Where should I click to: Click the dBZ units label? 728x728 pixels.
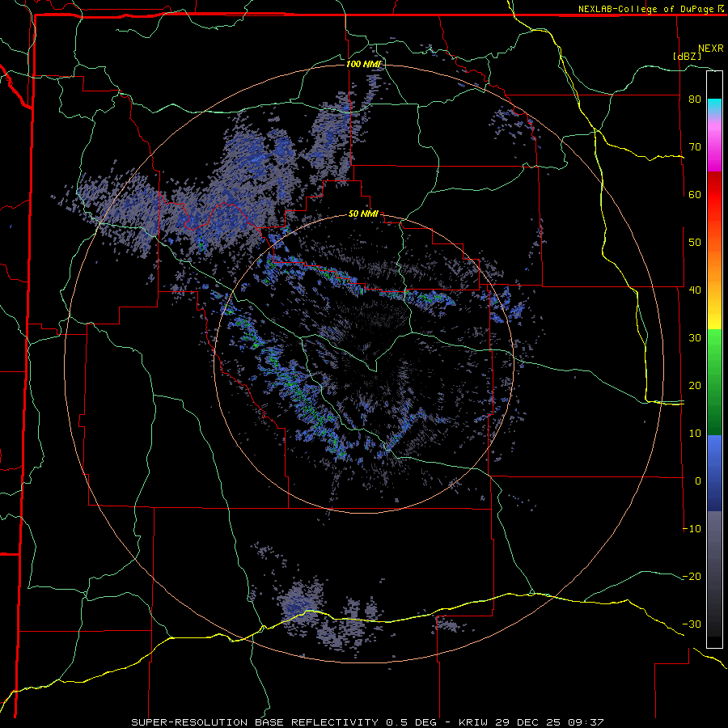[x=687, y=56]
